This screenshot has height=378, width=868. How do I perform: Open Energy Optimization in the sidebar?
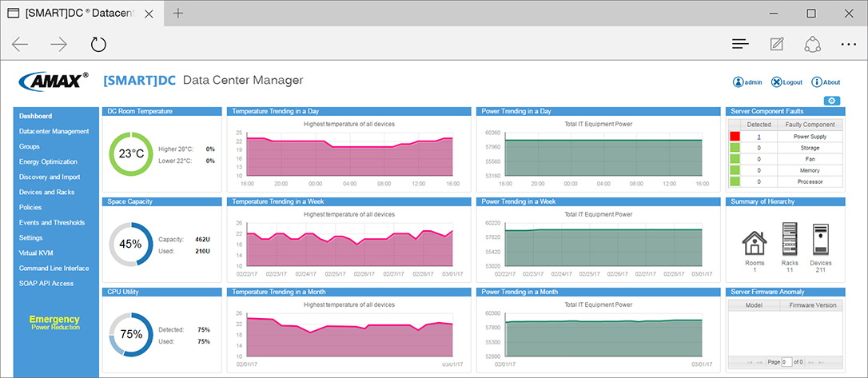(48, 161)
